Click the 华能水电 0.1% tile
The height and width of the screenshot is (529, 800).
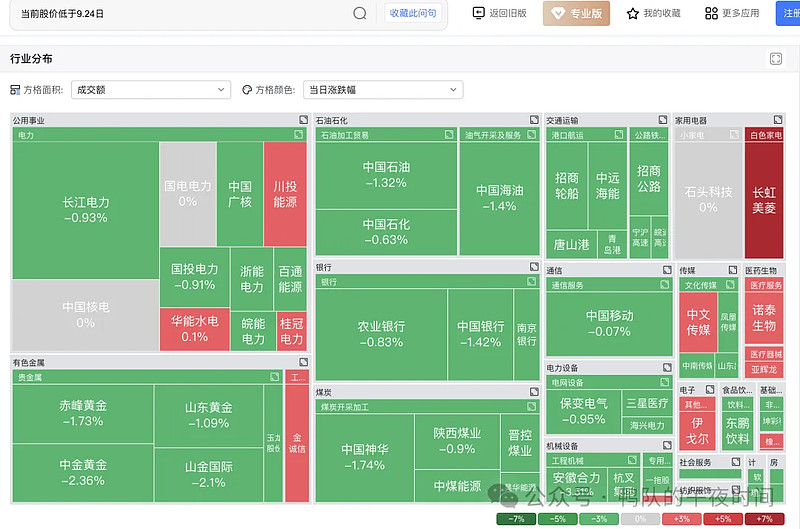point(194,329)
